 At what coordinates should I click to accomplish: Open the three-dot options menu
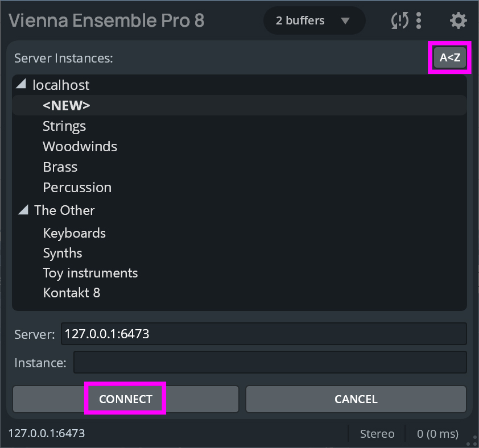419,21
